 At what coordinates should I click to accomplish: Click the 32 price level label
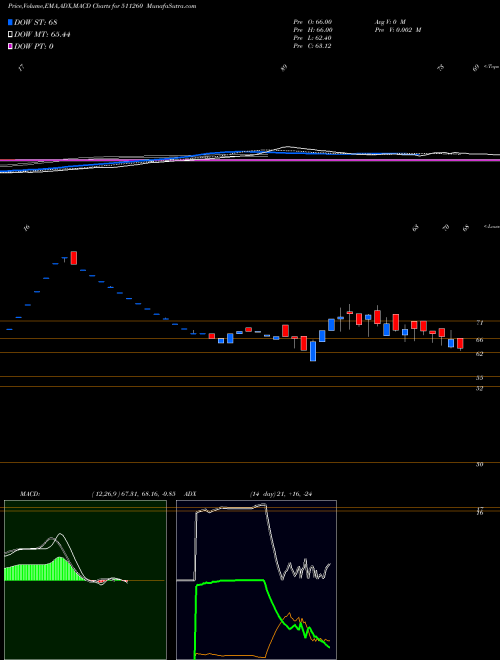pos(479,389)
